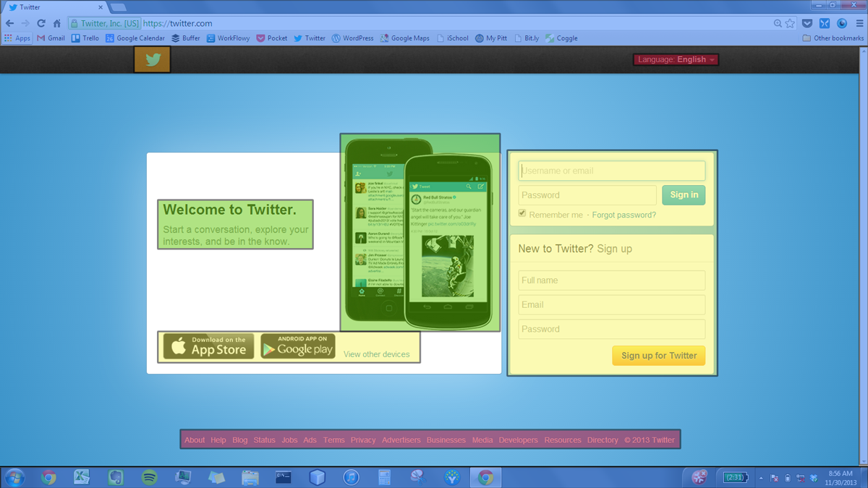Viewport: 868px width, 488px height.
Task: Open the Status footer link
Action: 265,440
